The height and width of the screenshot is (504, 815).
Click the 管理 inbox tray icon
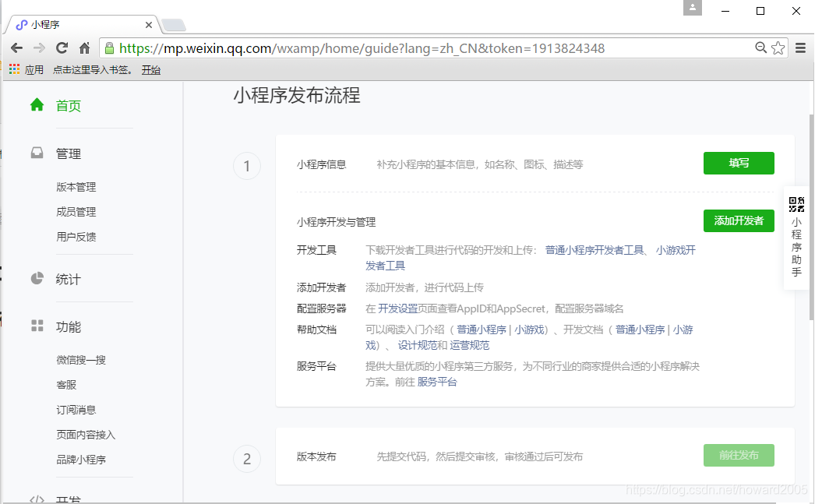point(37,153)
